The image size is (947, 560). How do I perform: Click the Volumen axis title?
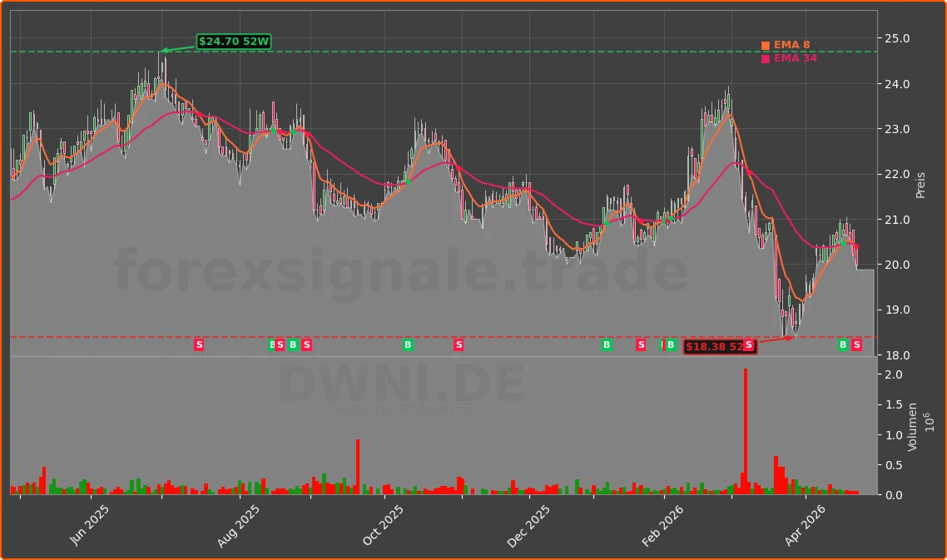tap(912, 427)
